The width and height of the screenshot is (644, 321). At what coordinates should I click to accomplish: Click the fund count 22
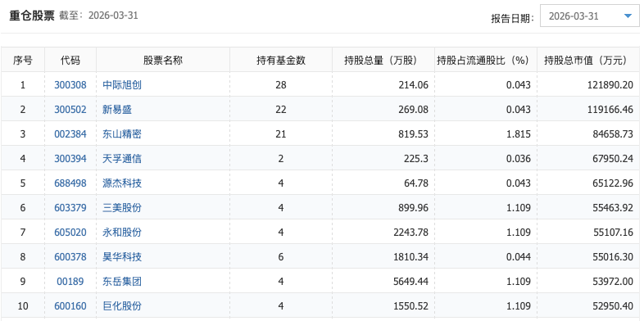tap(281, 110)
